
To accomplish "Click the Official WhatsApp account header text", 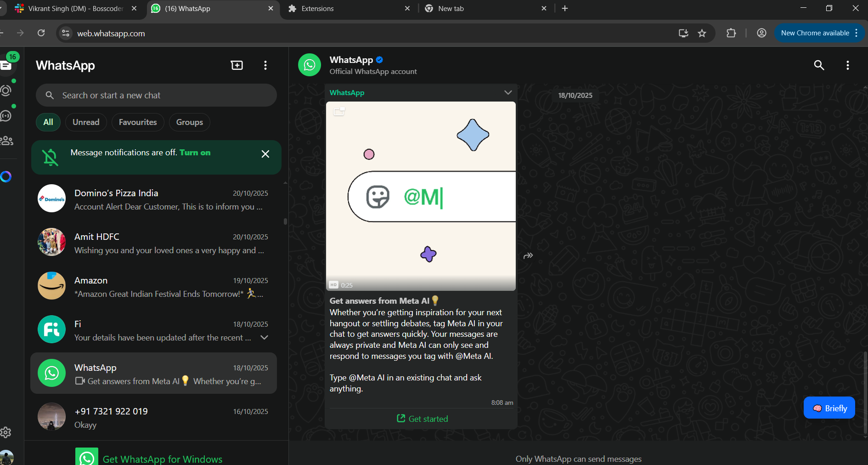I will tap(373, 72).
